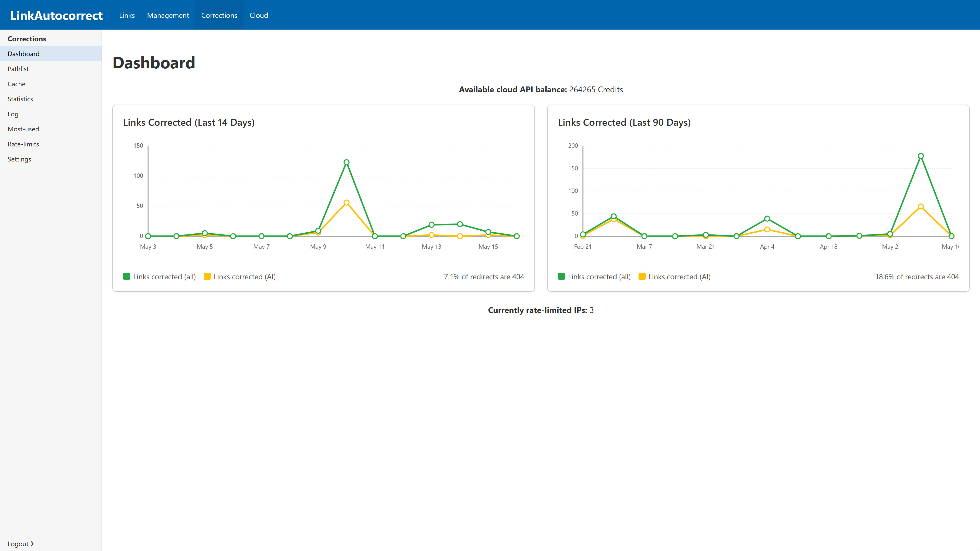Click '7.1% of redirects are 404' text
The width and height of the screenshot is (980, 551).
click(x=484, y=277)
